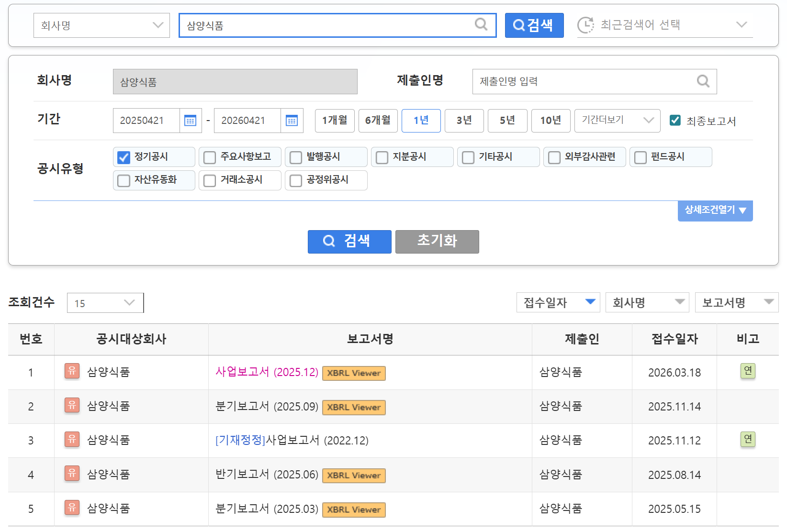Open 분기보고서 (2025.09) report link
787x532 pixels.
(267, 406)
